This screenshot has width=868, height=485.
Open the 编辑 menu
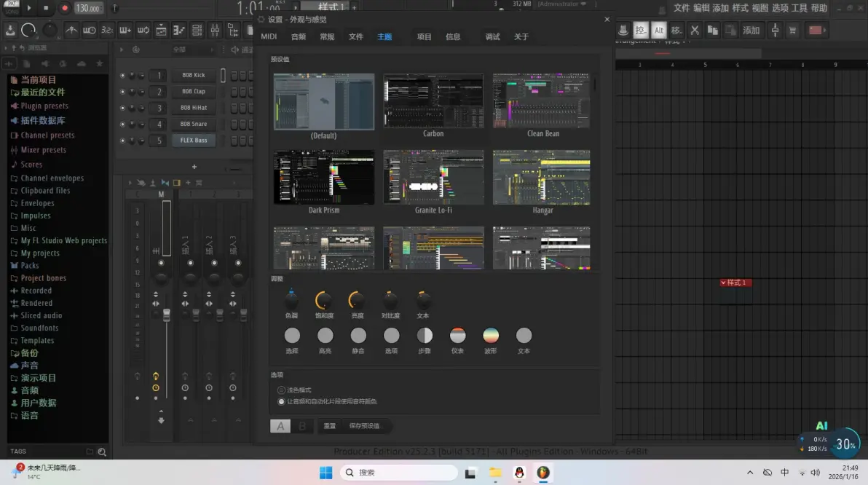(701, 8)
